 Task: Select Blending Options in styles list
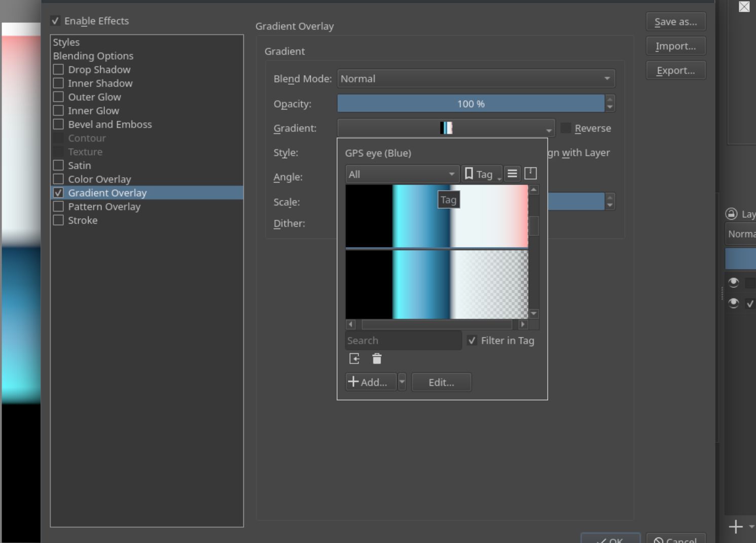point(93,56)
